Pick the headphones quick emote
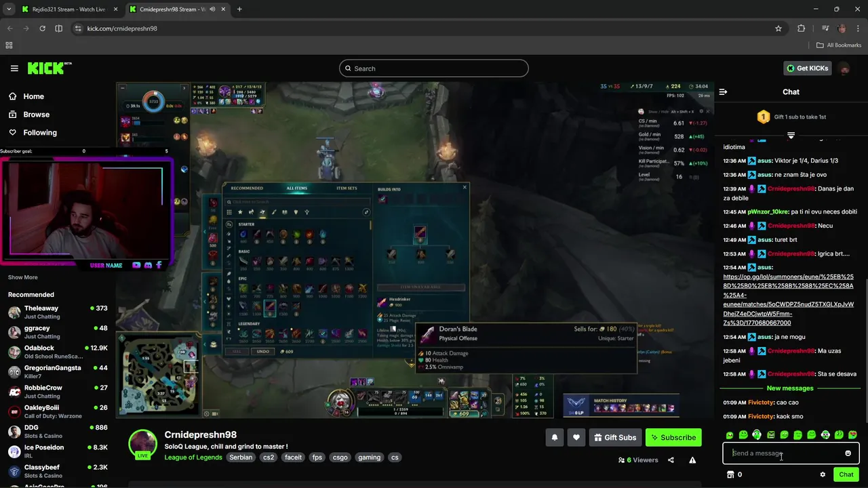The image size is (868, 488). [x=757, y=435]
